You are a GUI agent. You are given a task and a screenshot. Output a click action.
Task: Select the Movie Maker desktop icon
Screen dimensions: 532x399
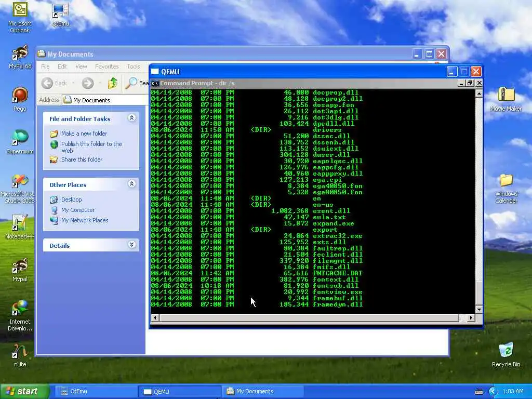[506, 99]
